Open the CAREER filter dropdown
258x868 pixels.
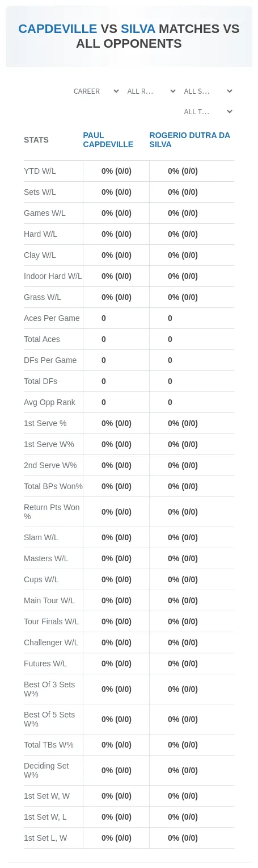(96, 91)
